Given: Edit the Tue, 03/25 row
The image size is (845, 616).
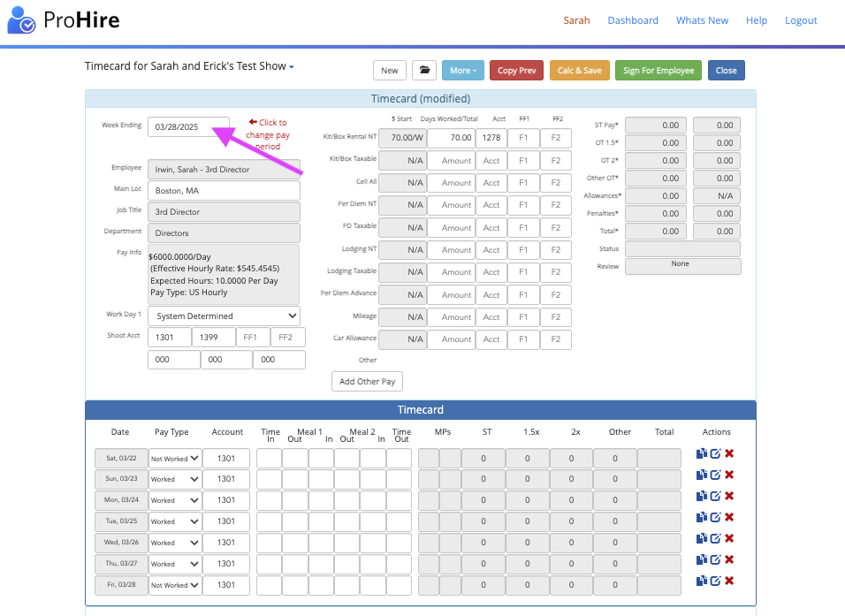Looking at the screenshot, I should click(715, 517).
